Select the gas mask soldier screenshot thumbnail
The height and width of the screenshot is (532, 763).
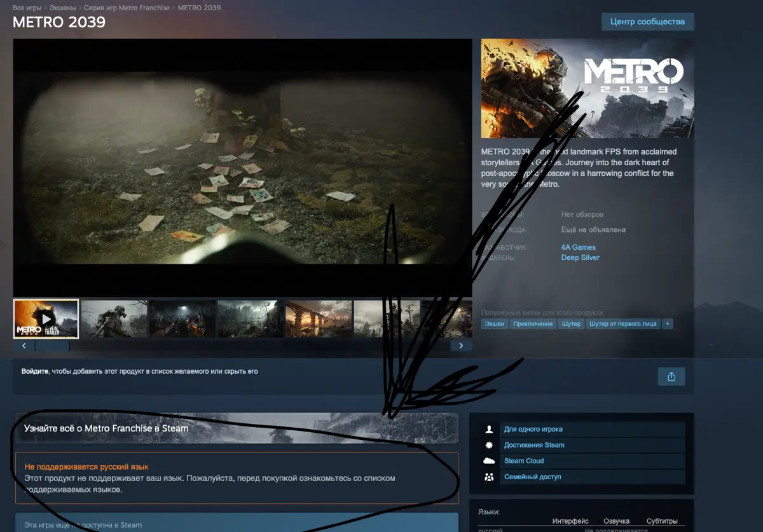pyautogui.click(x=114, y=318)
